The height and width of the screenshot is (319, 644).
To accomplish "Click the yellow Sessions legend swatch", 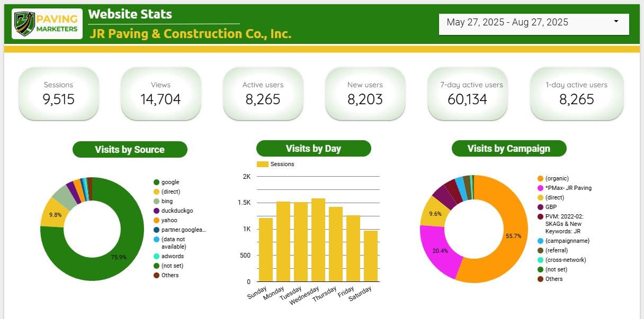I will click(263, 165).
